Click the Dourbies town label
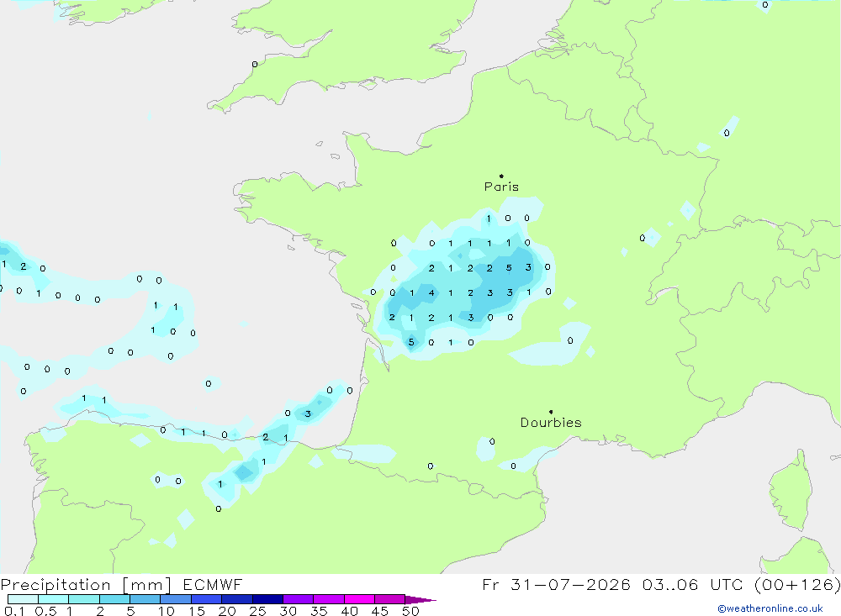 coord(551,423)
